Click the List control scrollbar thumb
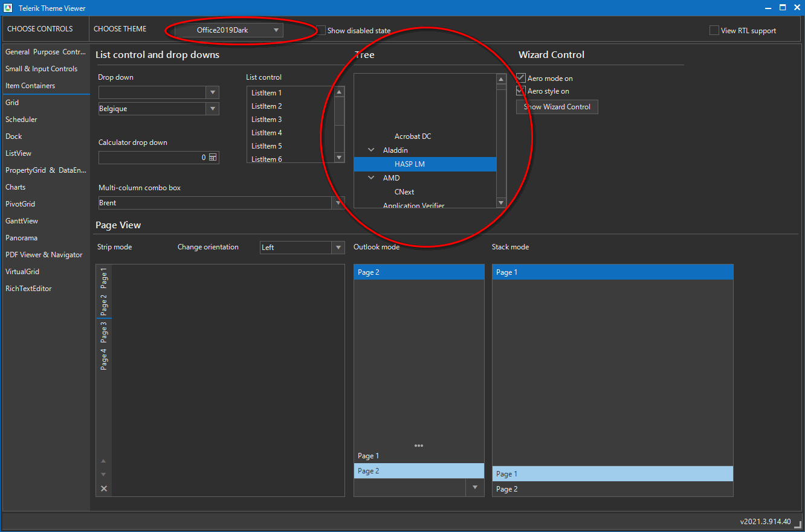The width and height of the screenshot is (805, 532). click(x=339, y=111)
